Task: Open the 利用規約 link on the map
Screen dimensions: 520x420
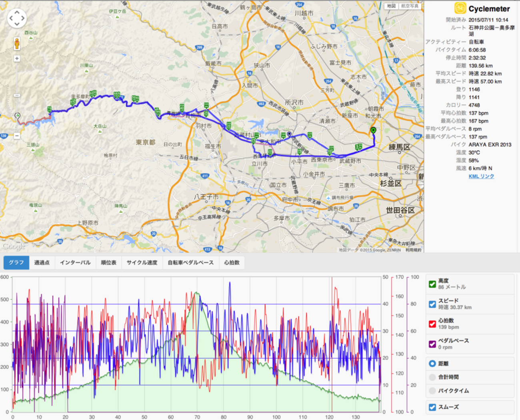Action: 413,250
